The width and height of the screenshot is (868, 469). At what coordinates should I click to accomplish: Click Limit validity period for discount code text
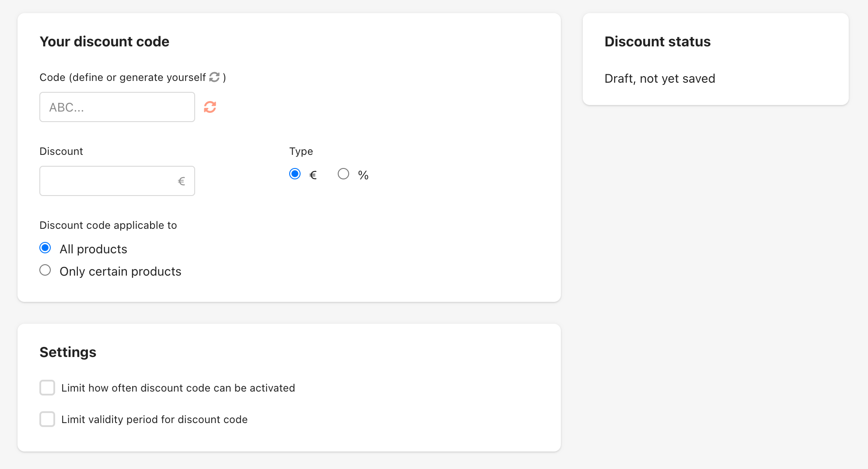pyautogui.click(x=154, y=419)
